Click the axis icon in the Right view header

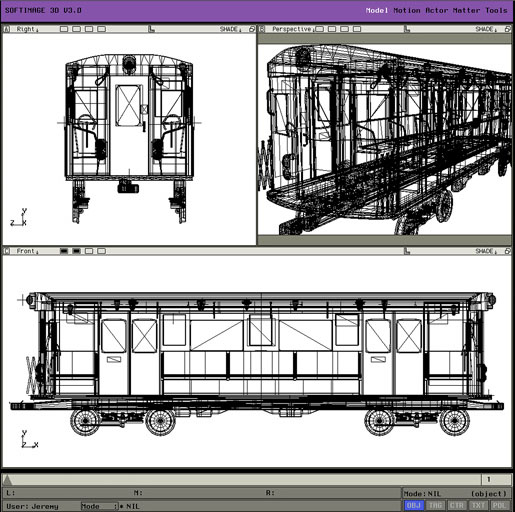tap(152, 29)
